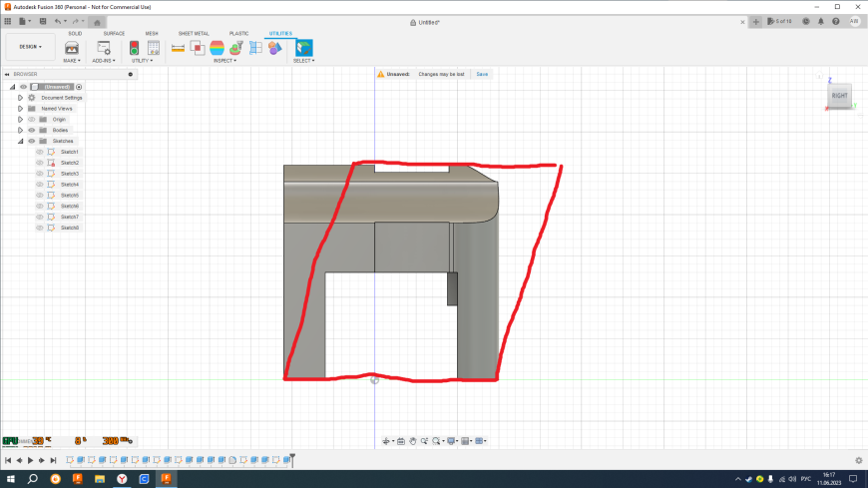Switch to the MESH tab
Viewport: 868px width, 488px height.
[x=152, y=33]
